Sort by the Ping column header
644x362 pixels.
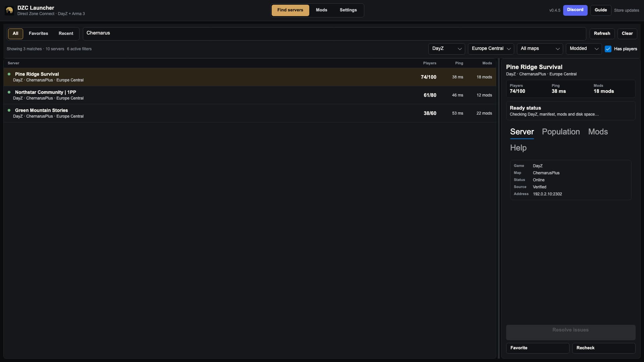459,63
